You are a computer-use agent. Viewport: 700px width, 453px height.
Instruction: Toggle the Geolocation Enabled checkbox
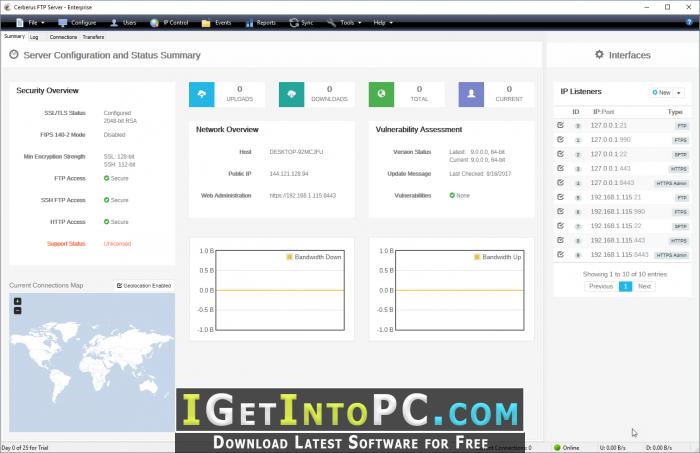click(x=119, y=286)
